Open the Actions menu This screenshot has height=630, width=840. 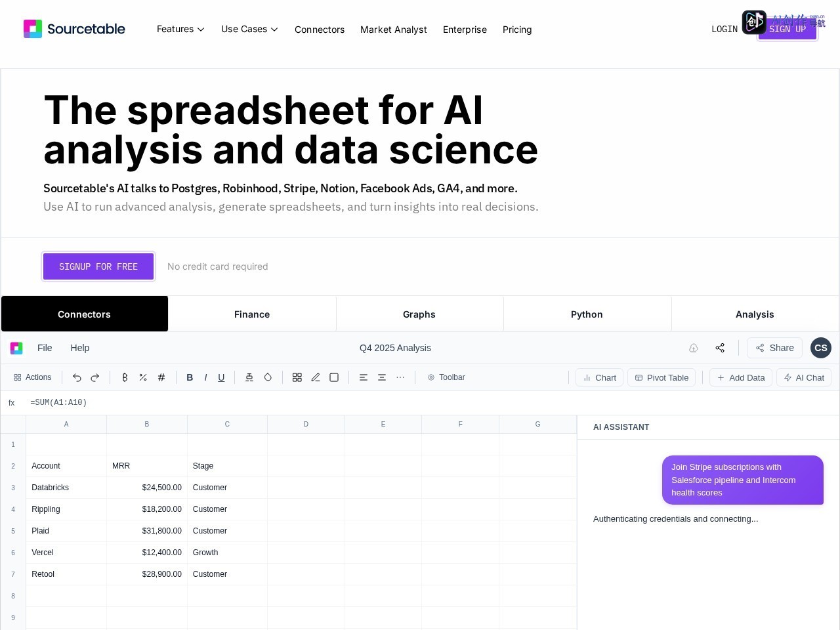pos(32,377)
